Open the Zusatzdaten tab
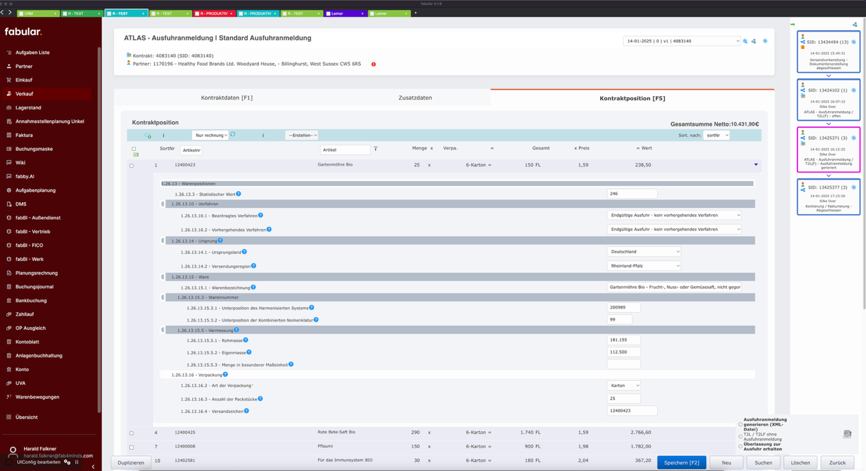The image size is (866, 471). (x=415, y=98)
